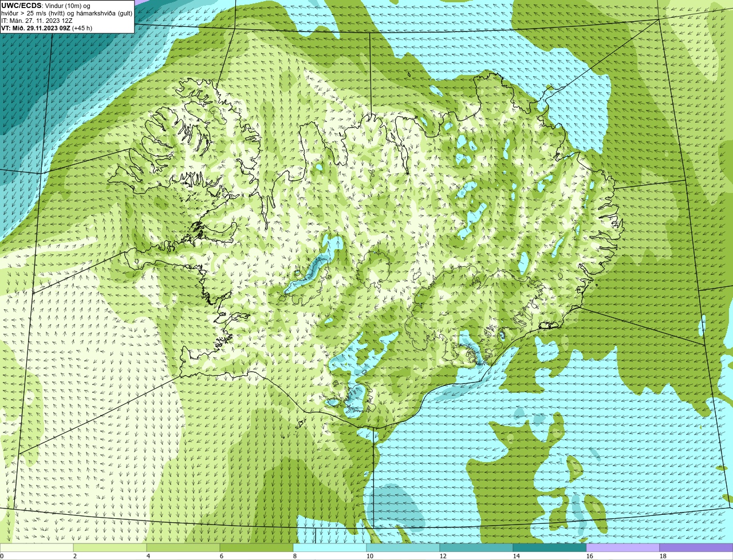Click the 'hviður > 25 m/s (hvítt)' description line
This screenshot has height=560, width=733.
[67, 13]
